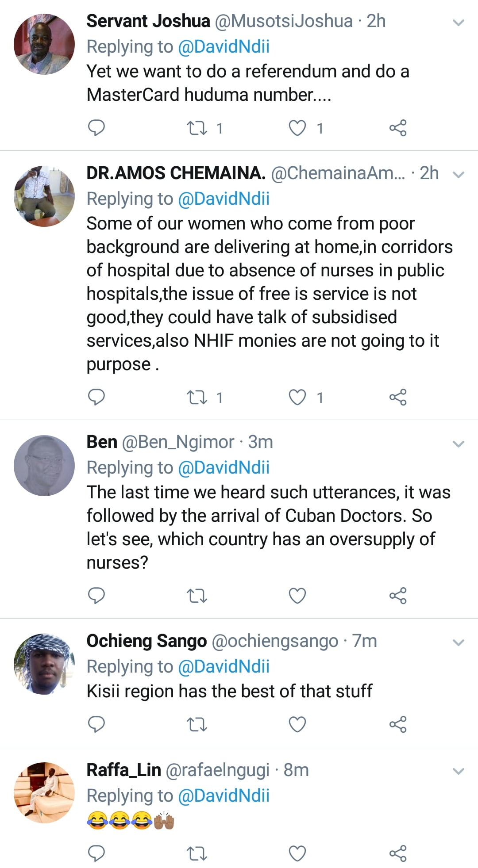Retweet Servant Joshua's tweet
The height and width of the screenshot is (868, 478).
197,128
